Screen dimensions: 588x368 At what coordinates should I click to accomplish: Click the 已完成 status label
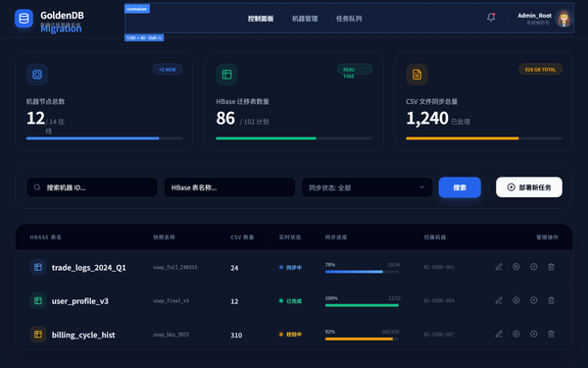click(294, 301)
